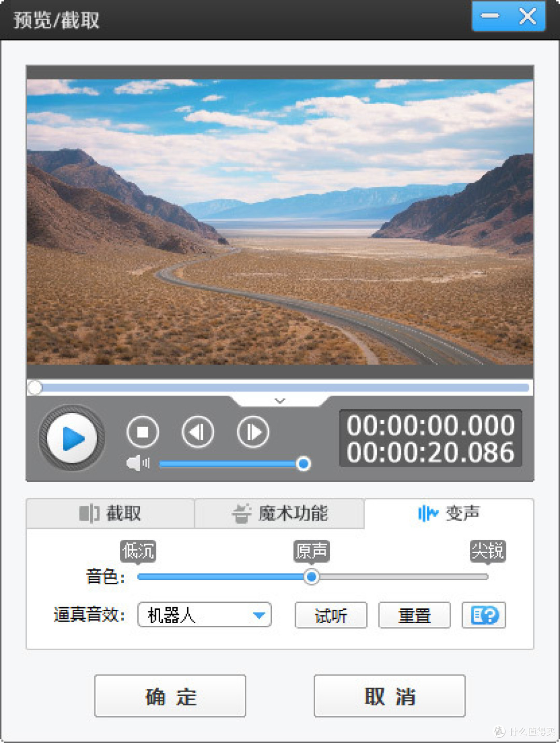
Task: Confirm with the 确定 button
Action: pyautogui.click(x=170, y=696)
